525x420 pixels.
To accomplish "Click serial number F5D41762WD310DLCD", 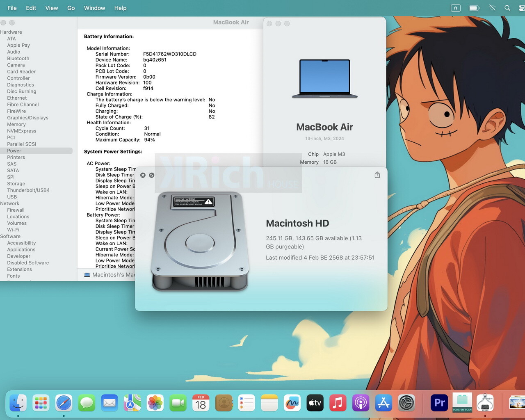I will pyautogui.click(x=170, y=54).
